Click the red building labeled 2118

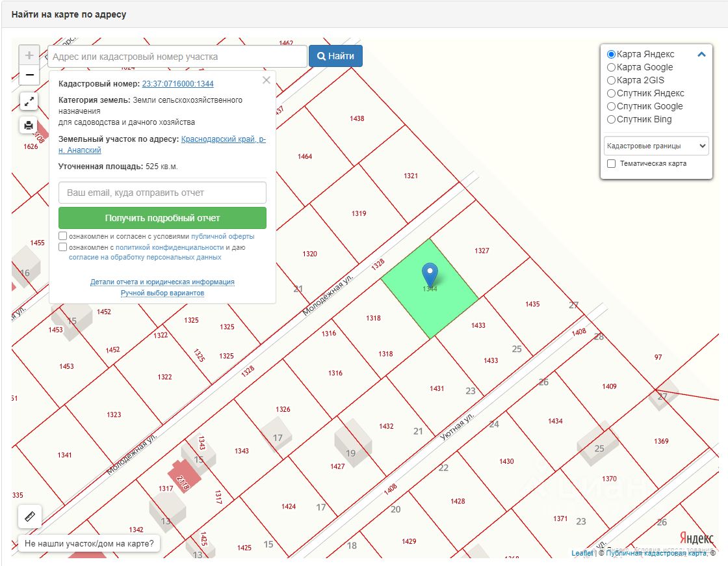click(183, 476)
